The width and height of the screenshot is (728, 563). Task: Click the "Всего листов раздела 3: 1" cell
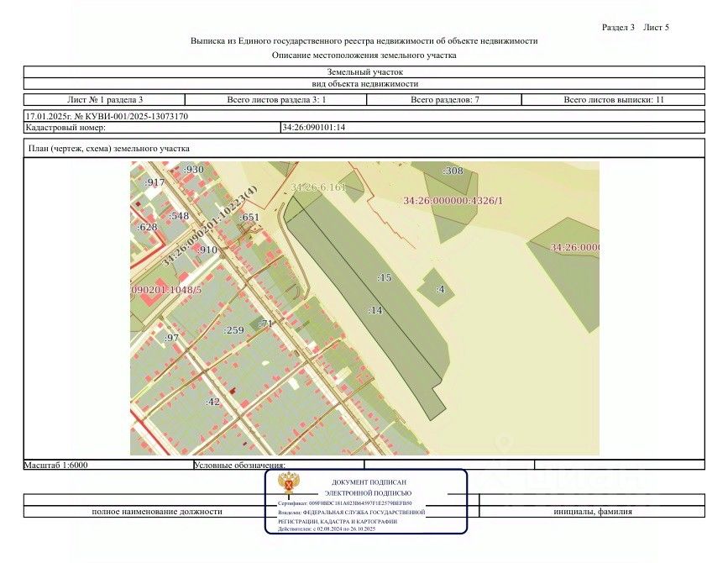point(276,99)
